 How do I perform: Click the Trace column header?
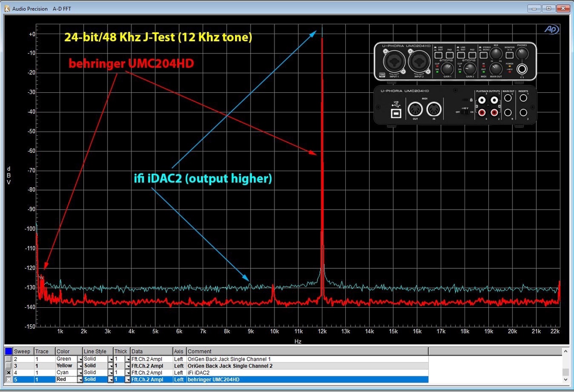(45, 351)
